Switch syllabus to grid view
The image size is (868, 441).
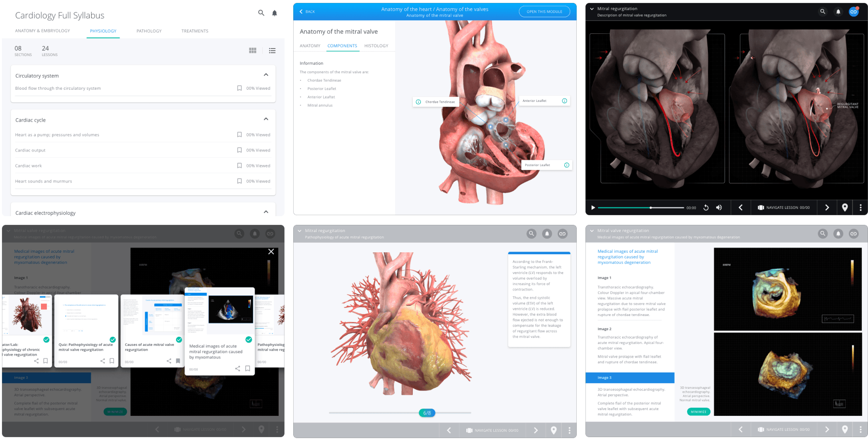click(253, 50)
